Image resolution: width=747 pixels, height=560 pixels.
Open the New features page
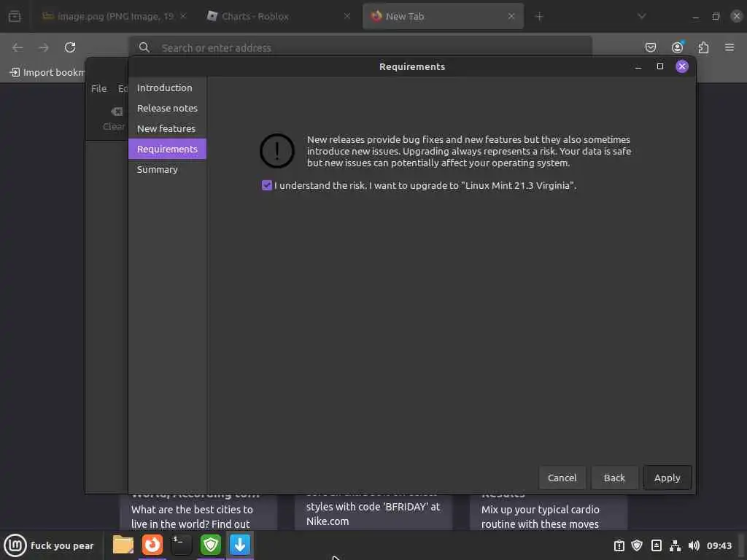[167, 128]
